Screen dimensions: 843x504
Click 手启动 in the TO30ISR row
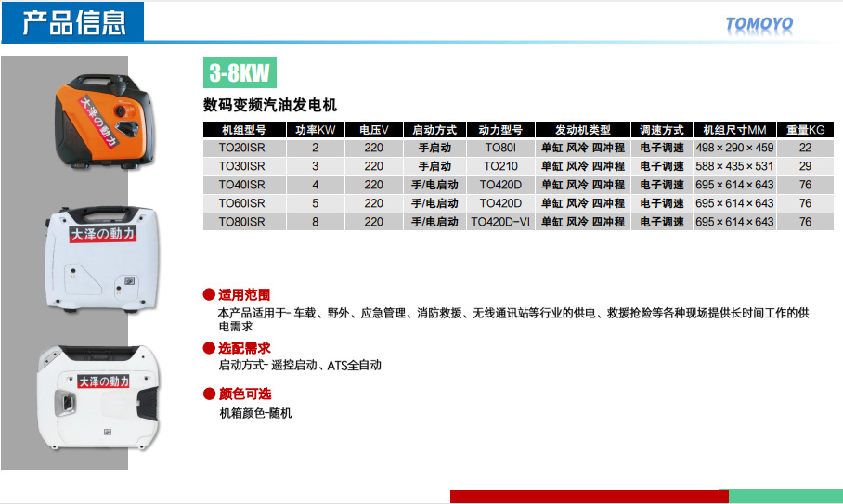tap(434, 166)
